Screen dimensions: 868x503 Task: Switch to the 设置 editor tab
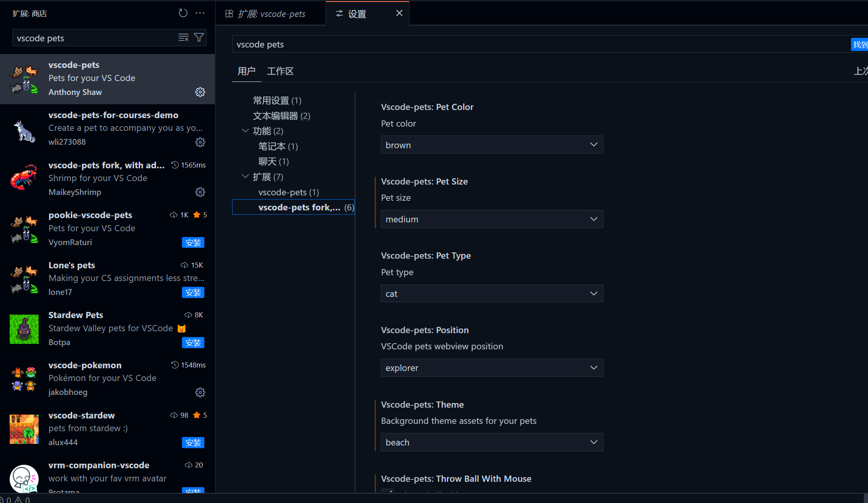point(367,14)
